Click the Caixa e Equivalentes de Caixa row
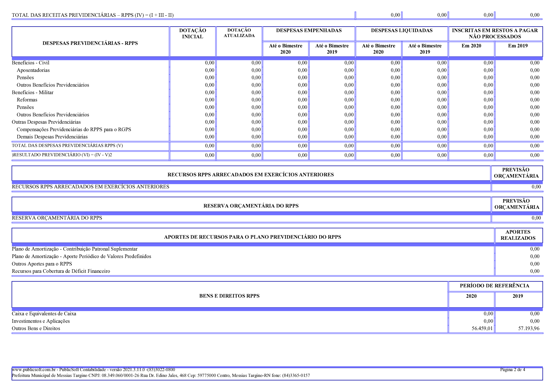This screenshot has width=555, height=392. click(44, 314)
